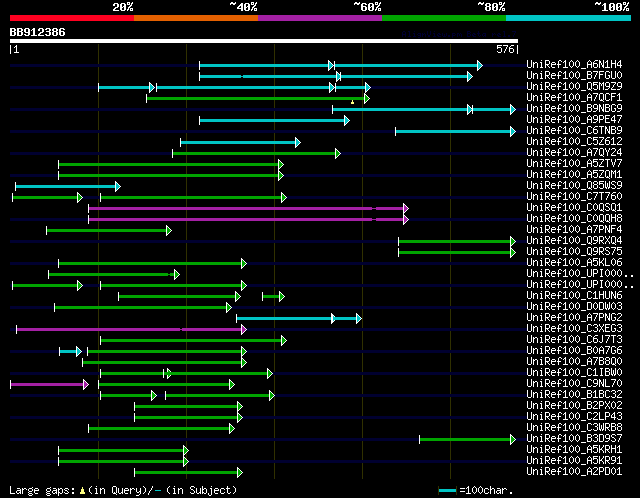Select the UniRef100_A5ZTV7 label
The width and height of the screenshot is (640, 498).
574,164
